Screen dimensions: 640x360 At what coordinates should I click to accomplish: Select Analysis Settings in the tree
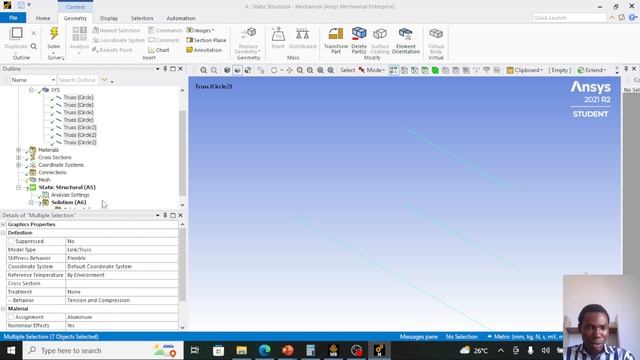pyautogui.click(x=70, y=195)
